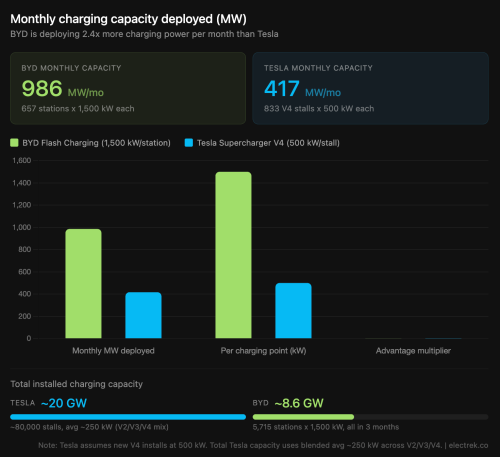
Task: Click the Tesla ~20 GW progress bar
Action: (x=128, y=417)
